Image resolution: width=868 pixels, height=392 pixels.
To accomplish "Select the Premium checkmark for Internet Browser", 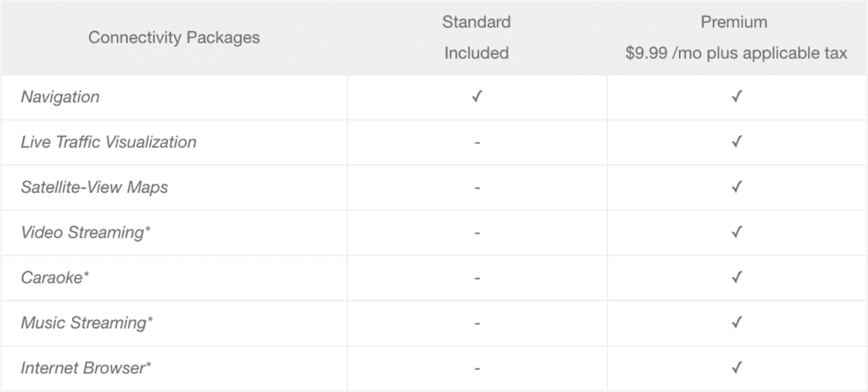I will (x=737, y=367).
